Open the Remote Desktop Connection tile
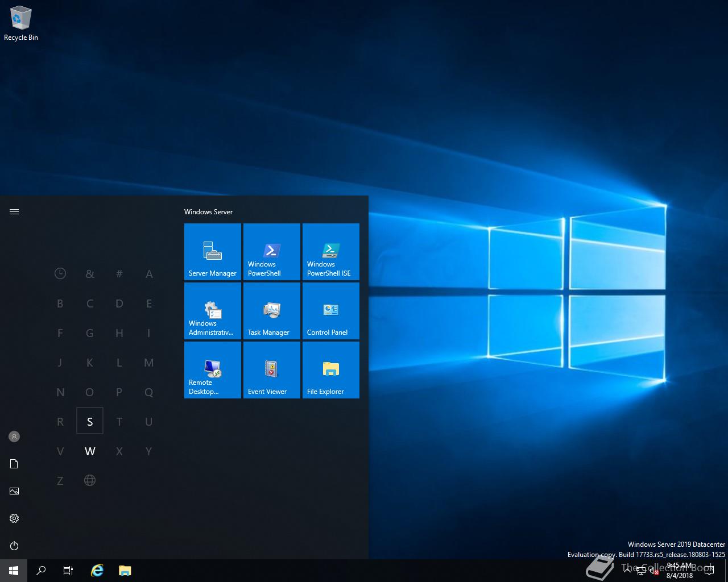Viewport: 728px width, 582px height. 213,370
